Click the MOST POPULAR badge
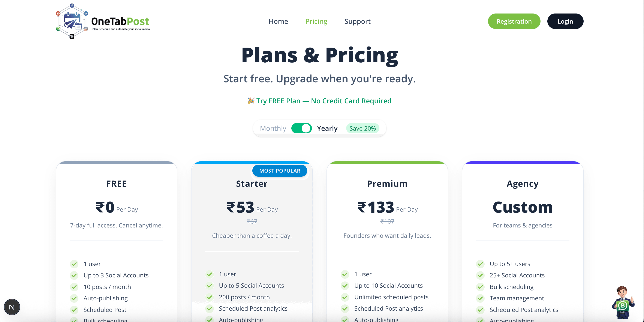This screenshot has width=644, height=322. pos(280,171)
